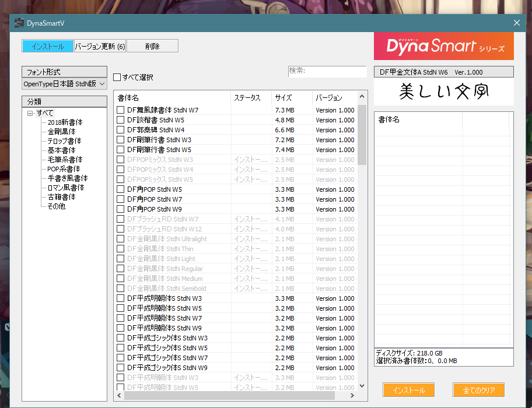Check DF舞風隷書体 StdN W7 checkbox
Image resolution: width=532 pixels, height=408 pixels.
[120, 110]
